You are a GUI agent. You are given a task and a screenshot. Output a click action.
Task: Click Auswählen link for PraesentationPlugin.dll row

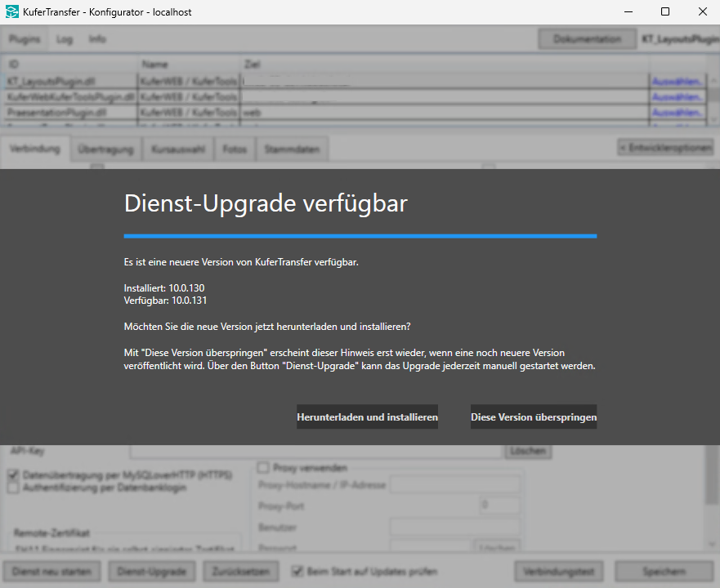(678, 113)
